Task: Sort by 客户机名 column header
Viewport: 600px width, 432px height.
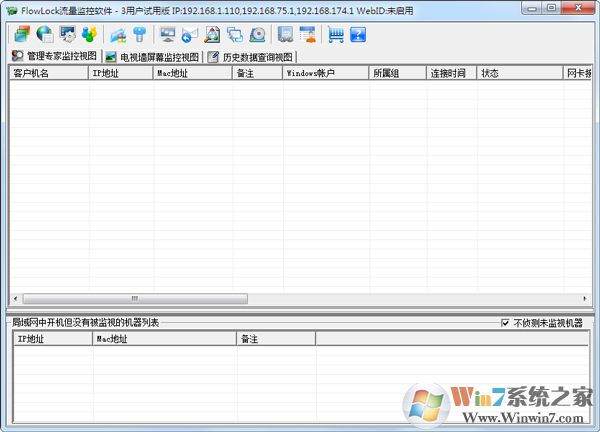Action: tap(49, 73)
